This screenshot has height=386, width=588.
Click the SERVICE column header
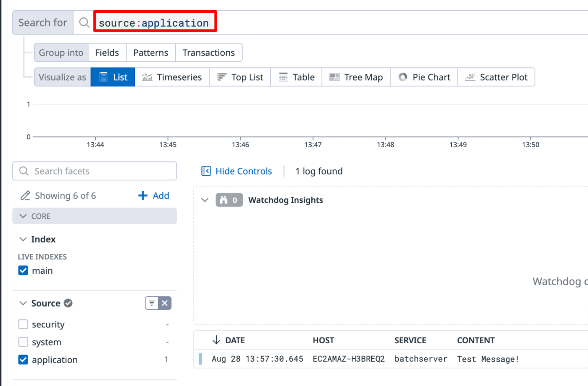tap(410, 340)
